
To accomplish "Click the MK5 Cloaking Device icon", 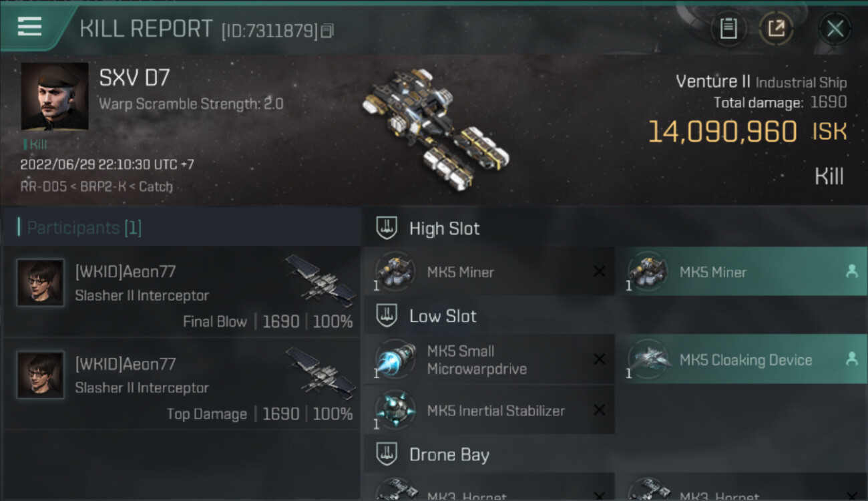I will click(648, 360).
